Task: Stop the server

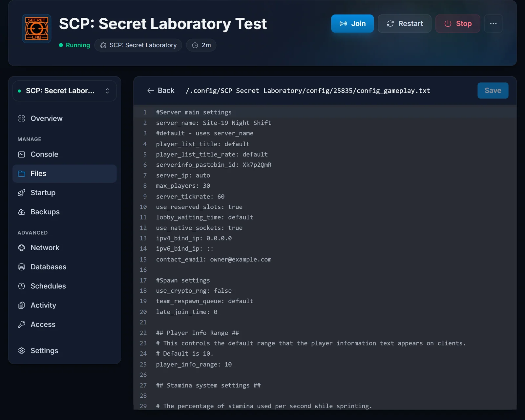Action: pyautogui.click(x=458, y=24)
